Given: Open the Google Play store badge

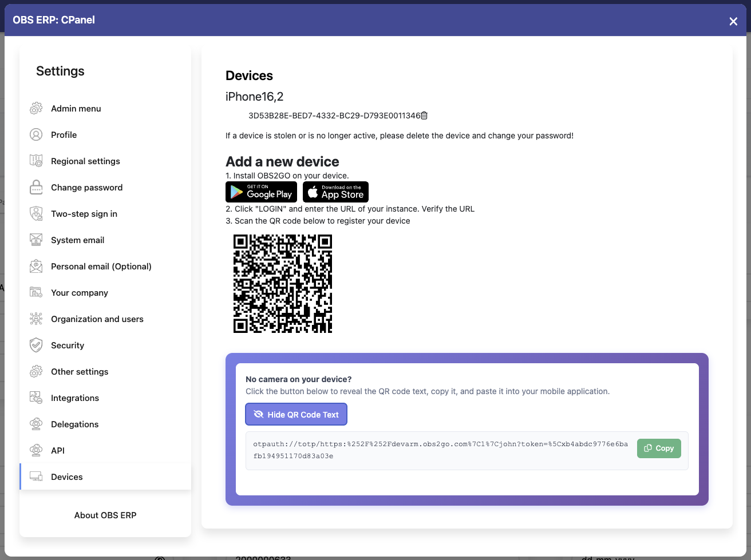Looking at the screenshot, I should tap(261, 192).
